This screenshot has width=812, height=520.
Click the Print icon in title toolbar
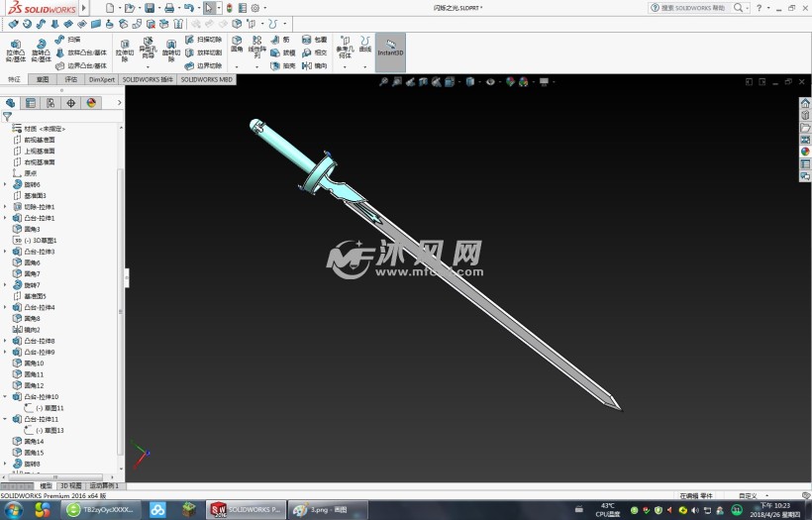(x=168, y=8)
